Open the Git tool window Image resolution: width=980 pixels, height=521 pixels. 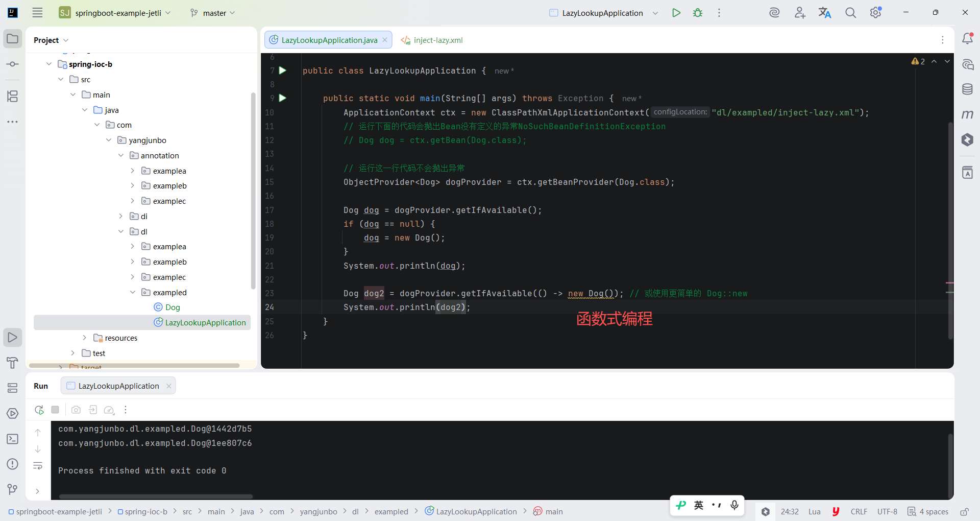pyautogui.click(x=13, y=489)
